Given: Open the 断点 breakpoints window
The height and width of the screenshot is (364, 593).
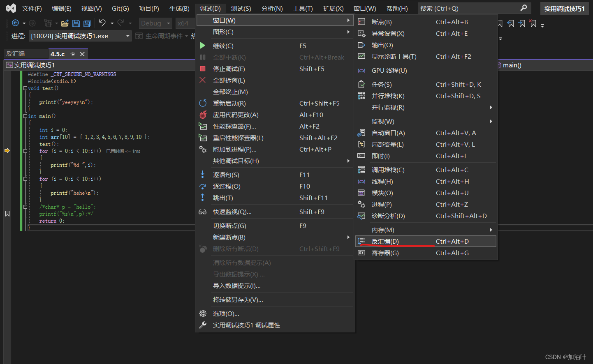Looking at the screenshot, I should 426,22.
